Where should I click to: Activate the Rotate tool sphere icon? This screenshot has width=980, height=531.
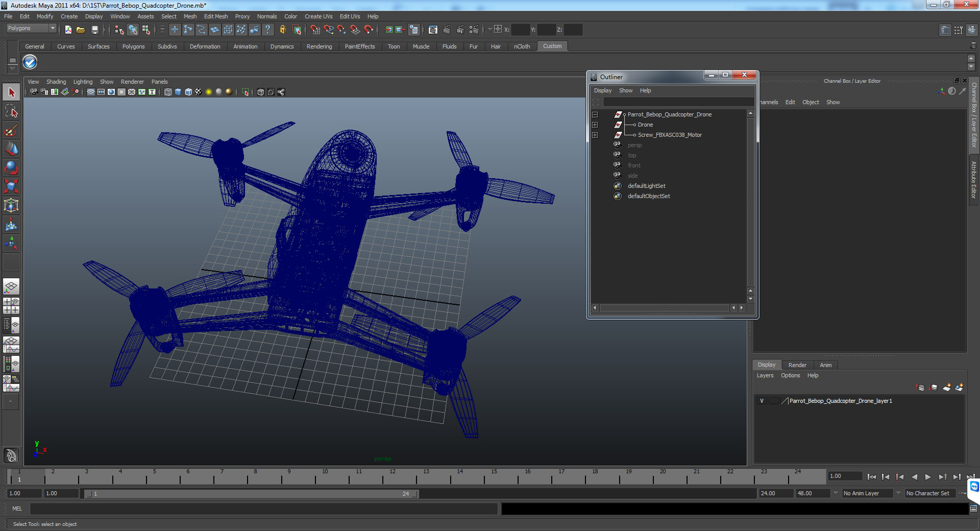11,167
